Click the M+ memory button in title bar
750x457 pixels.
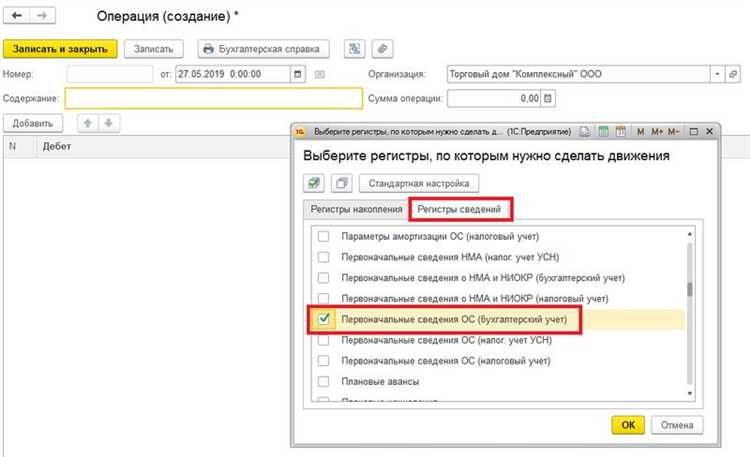(657, 132)
